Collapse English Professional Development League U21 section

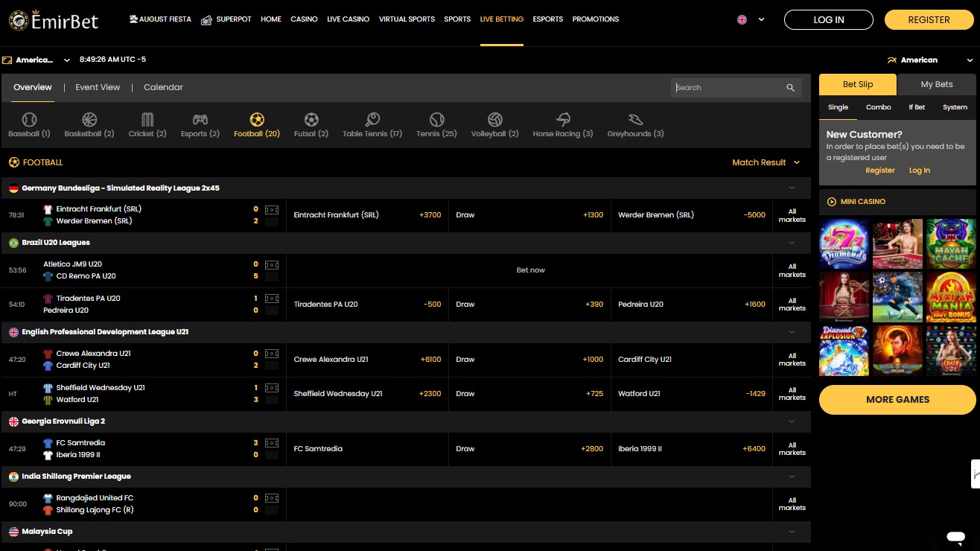pyautogui.click(x=792, y=332)
